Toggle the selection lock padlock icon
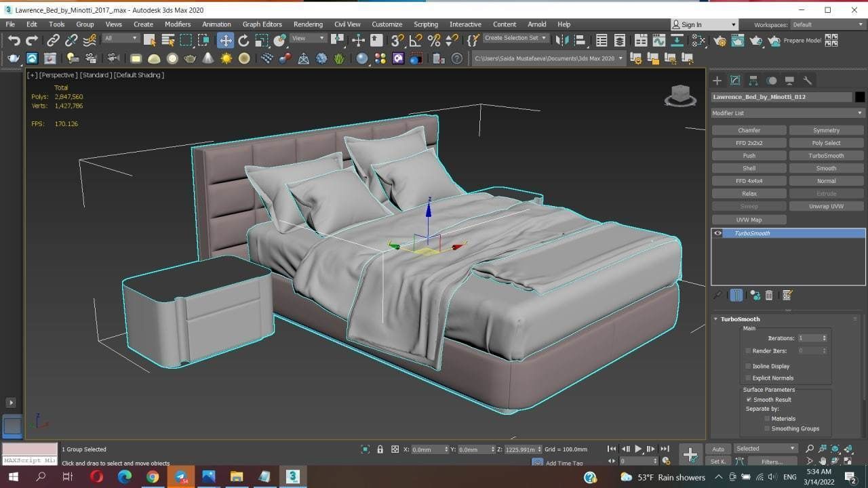The width and height of the screenshot is (868, 488). 380,449
